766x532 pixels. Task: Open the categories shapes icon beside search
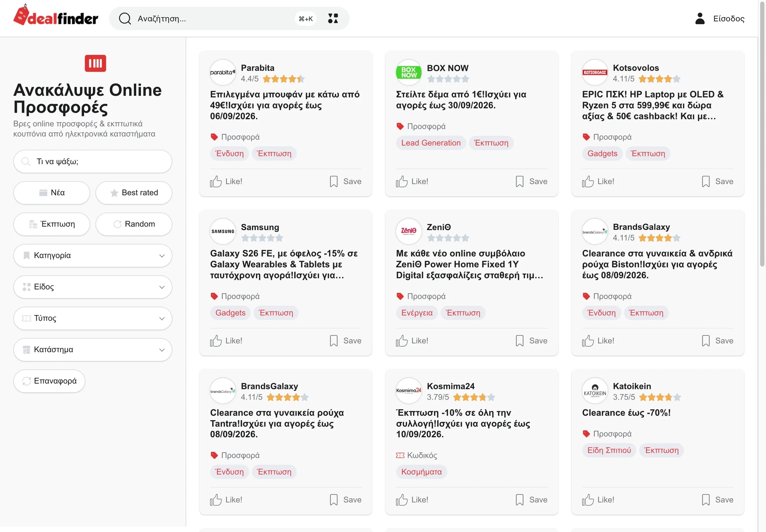333,18
